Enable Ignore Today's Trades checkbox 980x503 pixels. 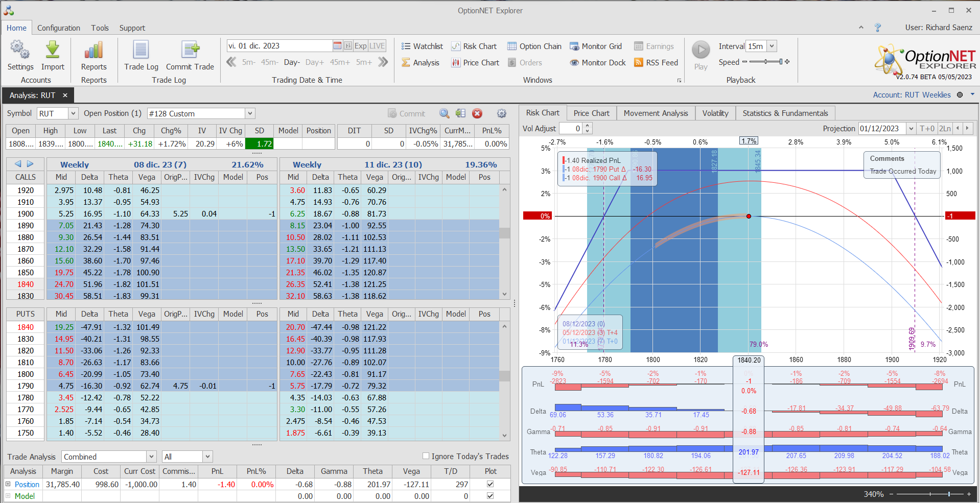pyautogui.click(x=426, y=456)
